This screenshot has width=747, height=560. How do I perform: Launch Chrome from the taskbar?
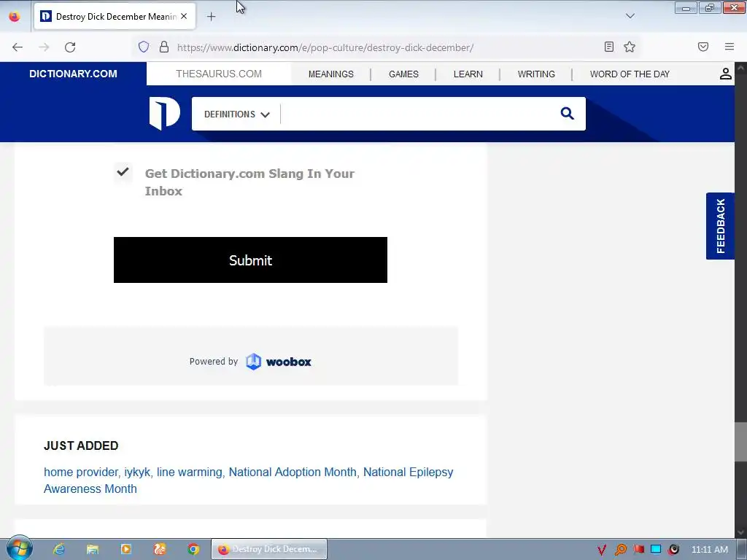point(193,549)
